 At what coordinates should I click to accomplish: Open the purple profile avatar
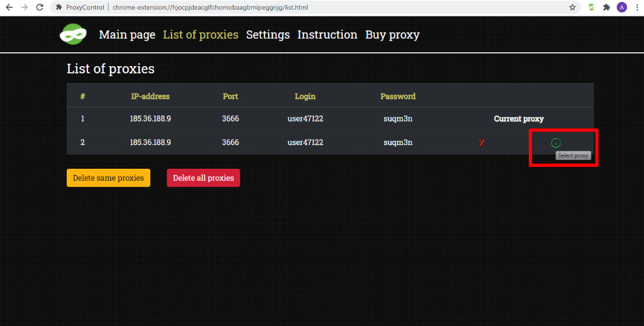[x=622, y=7]
